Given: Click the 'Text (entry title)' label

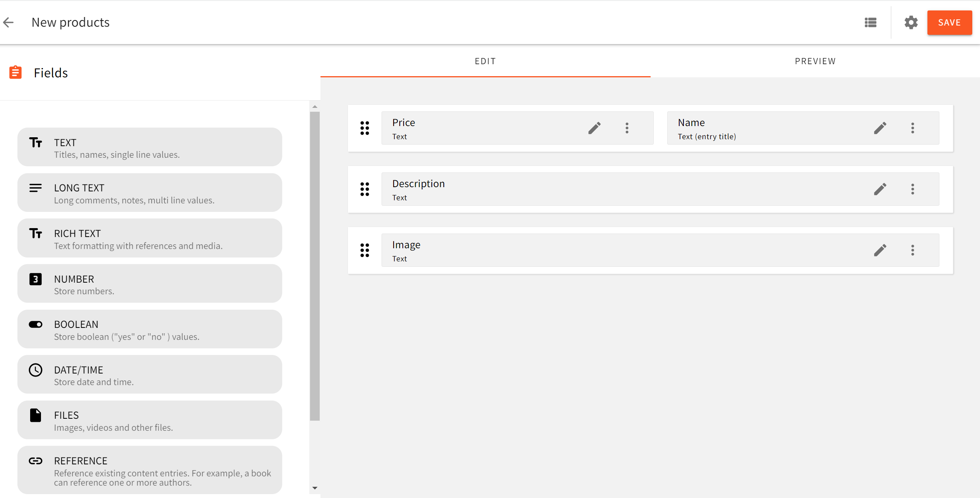Looking at the screenshot, I should [x=707, y=136].
